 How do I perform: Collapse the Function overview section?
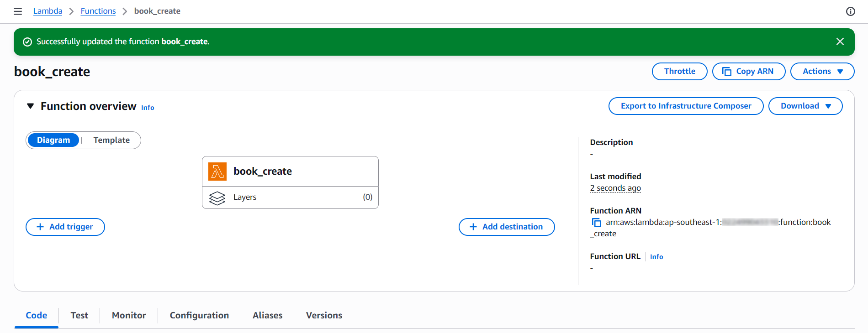pyautogui.click(x=31, y=106)
